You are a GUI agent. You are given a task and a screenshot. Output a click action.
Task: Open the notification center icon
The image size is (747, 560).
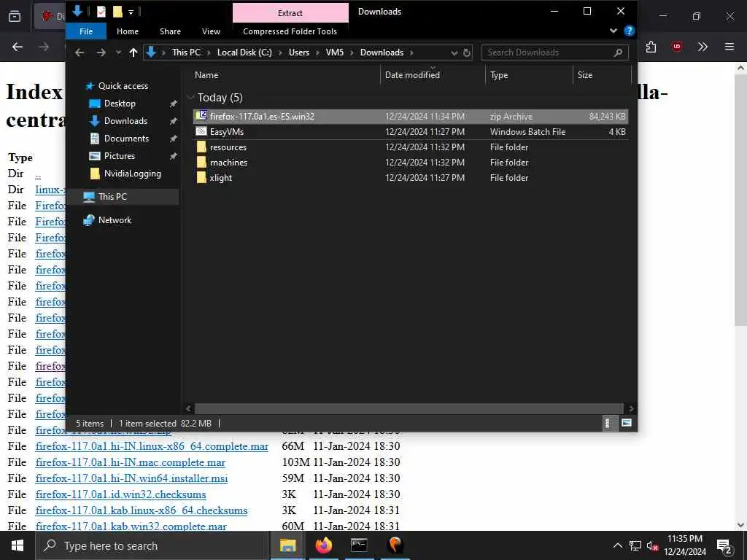[x=724, y=545]
